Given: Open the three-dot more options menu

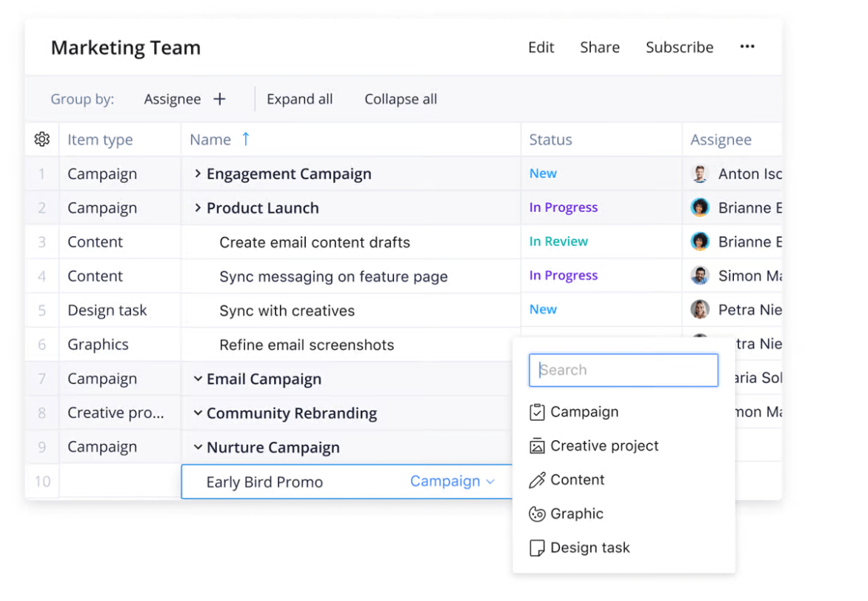Looking at the screenshot, I should (x=747, y=47).
